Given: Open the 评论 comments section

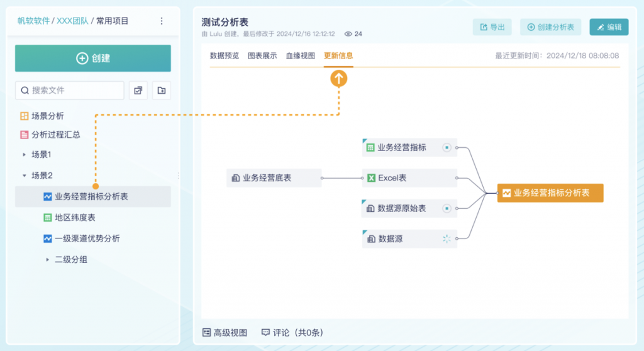Looking at the screenshot, I should coord(292,333).
